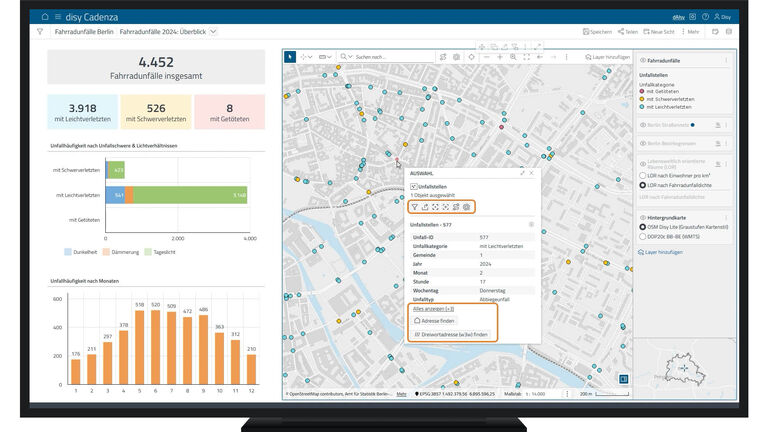Click the overview map toggle icon
The width and height of the screenshot is (768, 432).
[623, 379]
